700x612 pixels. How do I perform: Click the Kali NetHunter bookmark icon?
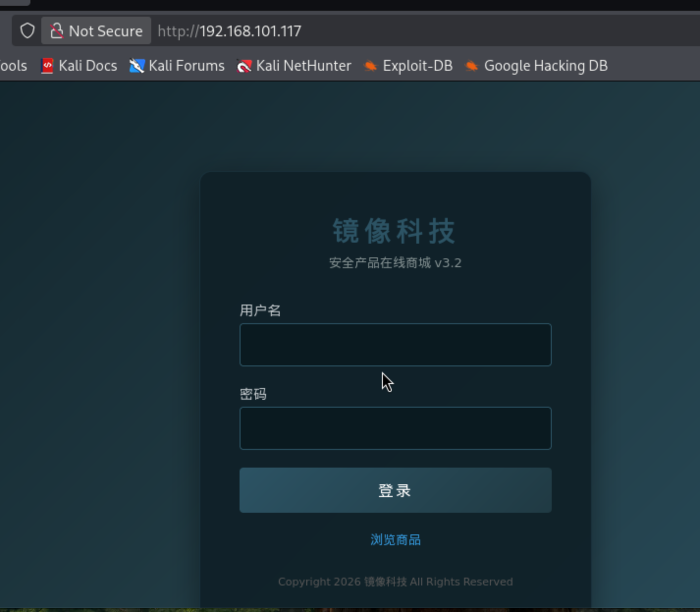tap(244, 66)
